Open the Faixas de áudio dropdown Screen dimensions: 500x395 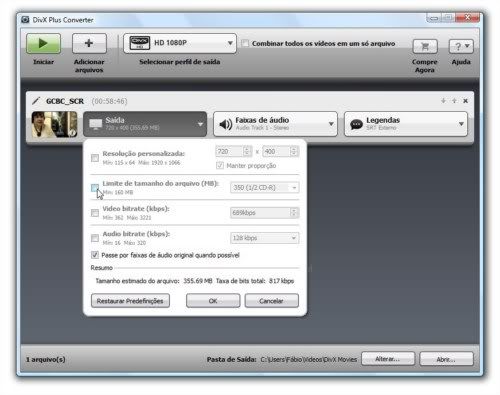275,124
